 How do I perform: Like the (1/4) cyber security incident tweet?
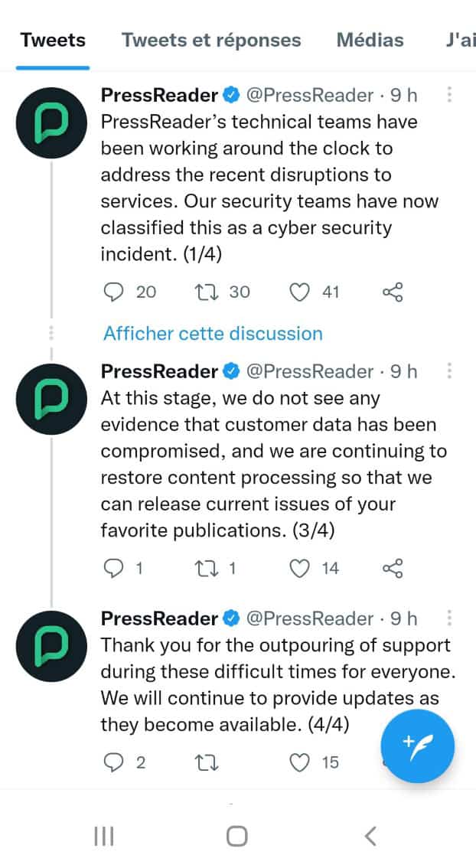click(x=302, y=292)
